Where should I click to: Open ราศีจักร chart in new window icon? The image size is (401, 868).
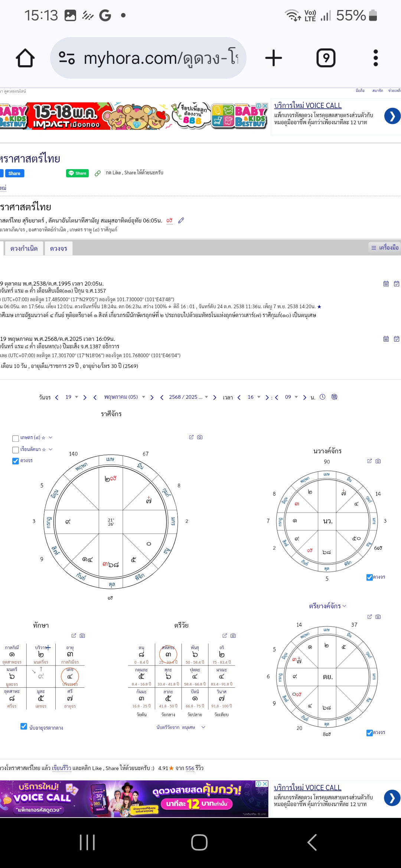(191, 437)
